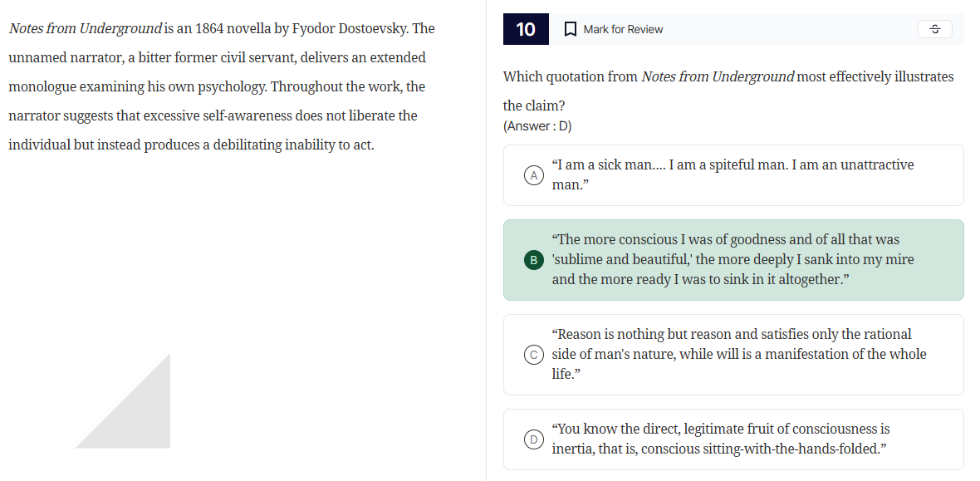Open the answer eliminator strikethrough tool
Image resolution: width=980 pixels, height=481 pixels.
coord(934,29)
